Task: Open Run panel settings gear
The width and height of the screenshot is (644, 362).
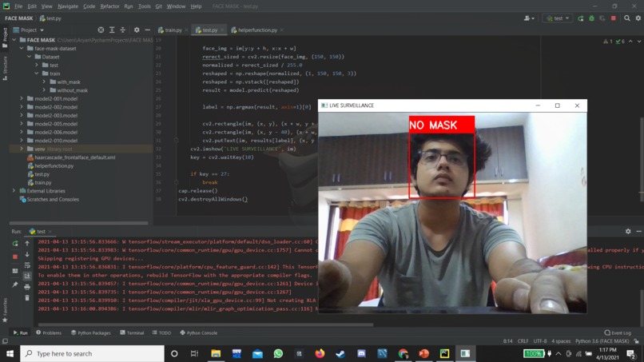Action: (628, 231)
